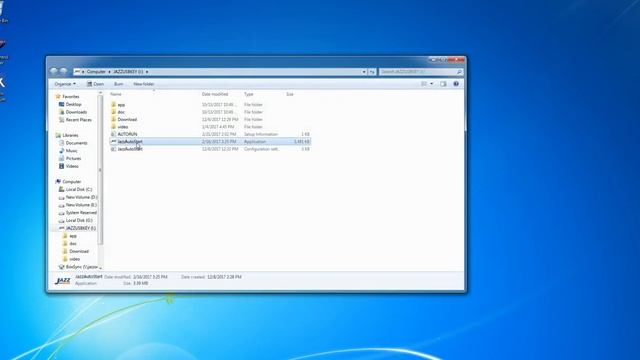This screenshot has width=640, height=360.
Task: Open Explorer help via question mark icon
Action: click(x=456, y=84)
